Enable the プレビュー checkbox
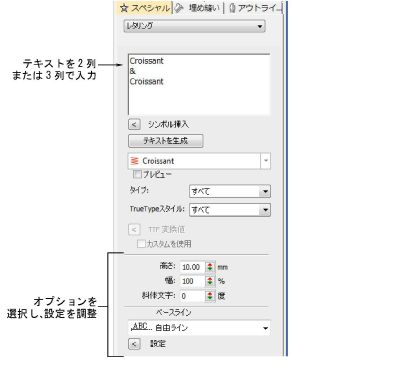Viewport: 393px width, 371px height. (137, 174)
